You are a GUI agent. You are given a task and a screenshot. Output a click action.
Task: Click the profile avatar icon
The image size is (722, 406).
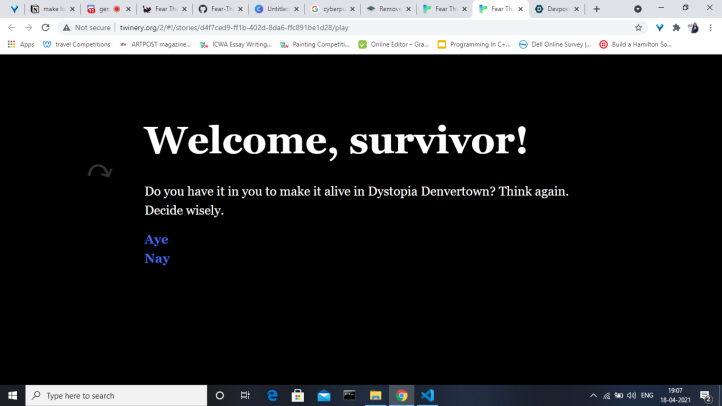693,28
